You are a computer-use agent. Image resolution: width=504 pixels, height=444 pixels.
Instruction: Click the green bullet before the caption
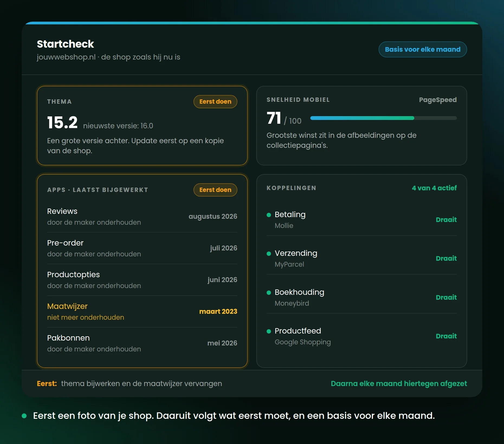point(24,416)
